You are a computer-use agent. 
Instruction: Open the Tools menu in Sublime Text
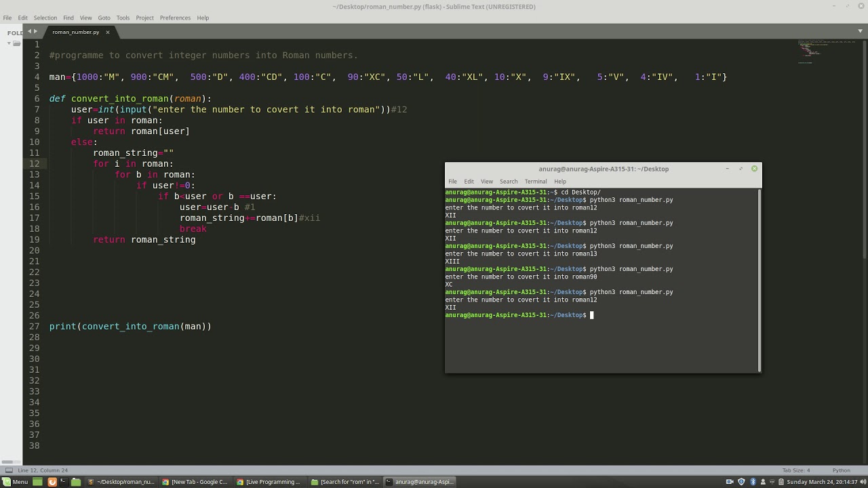pyautogui.click(x=123, y=18)
